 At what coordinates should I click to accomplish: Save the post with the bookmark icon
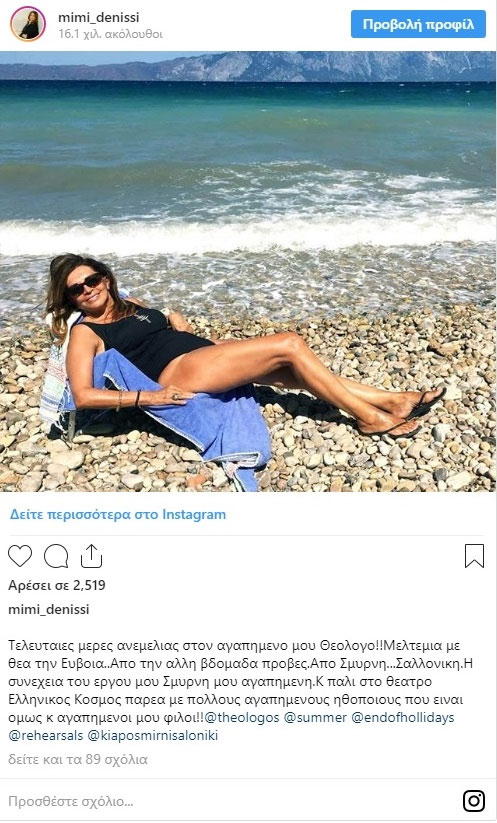[474, 556]
